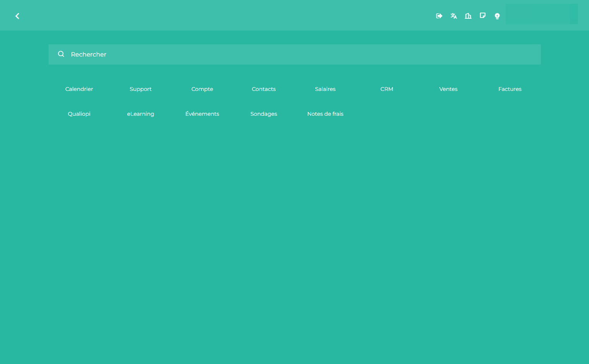Open Notes de frais
Screen dimensions: 589x364
tap(325, 114)
